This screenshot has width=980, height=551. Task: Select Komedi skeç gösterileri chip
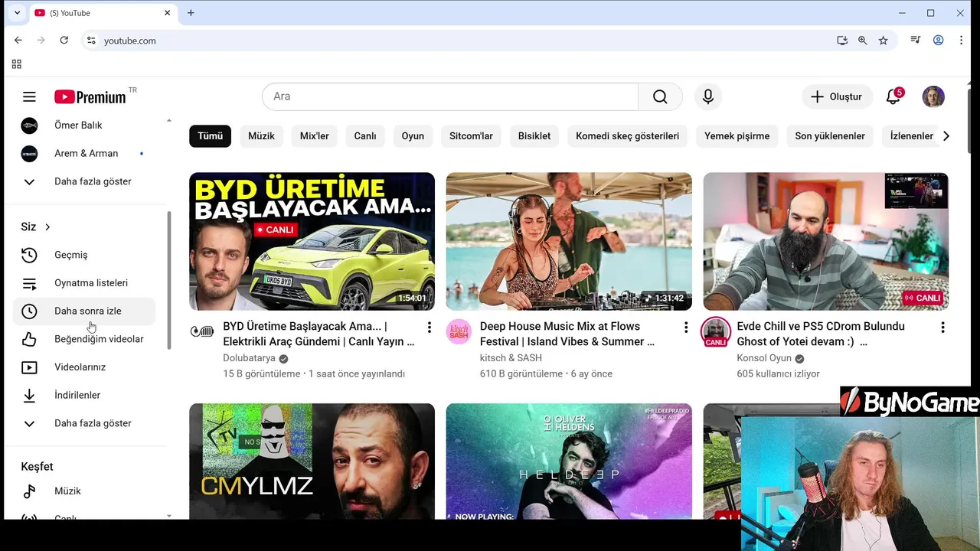627,136
